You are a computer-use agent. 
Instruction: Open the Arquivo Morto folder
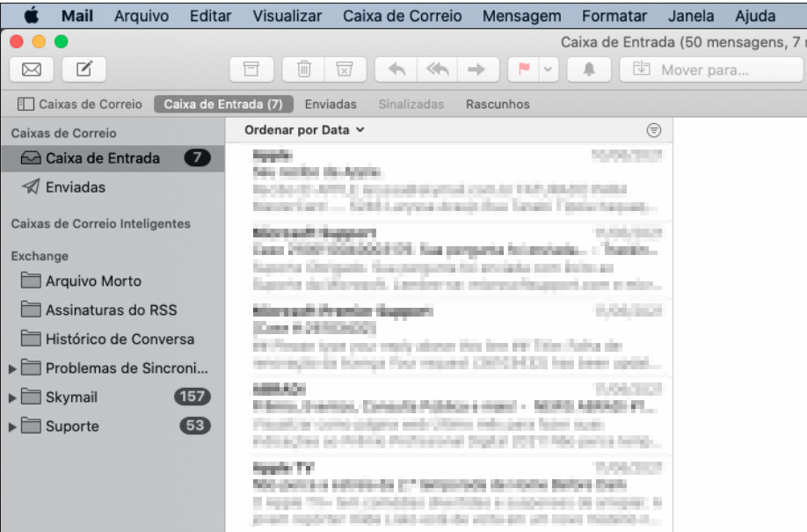[113, 281]
